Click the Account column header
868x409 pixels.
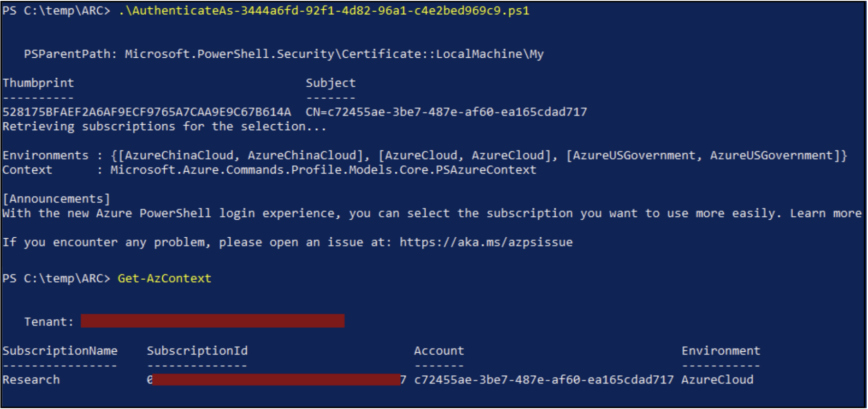439,351
